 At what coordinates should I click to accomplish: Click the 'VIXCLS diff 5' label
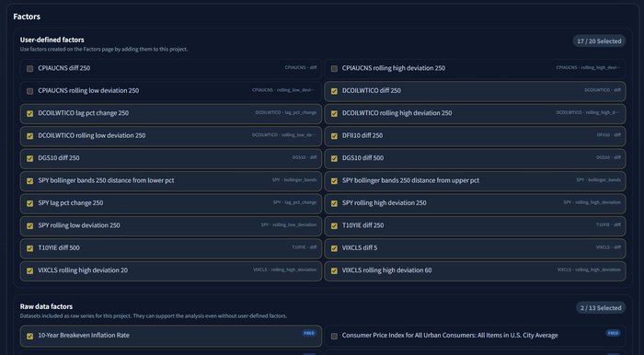tap(360, 248)
